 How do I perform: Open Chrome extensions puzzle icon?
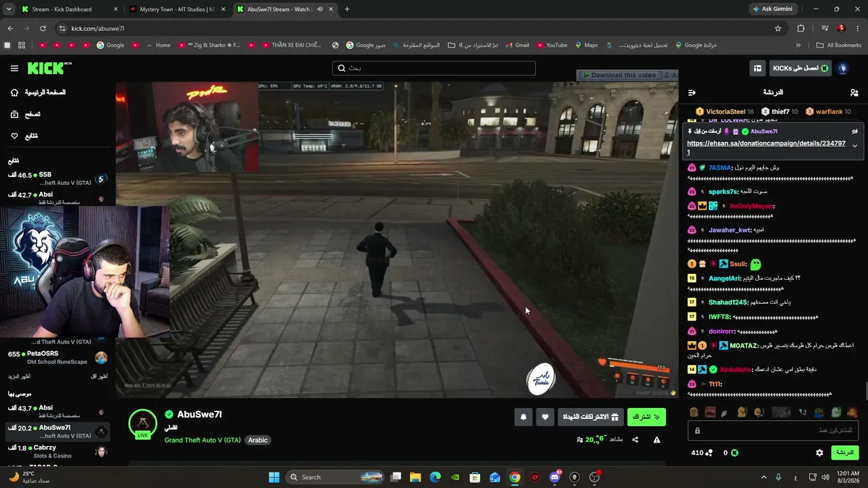pyautogui.click(x=801, y=28)
